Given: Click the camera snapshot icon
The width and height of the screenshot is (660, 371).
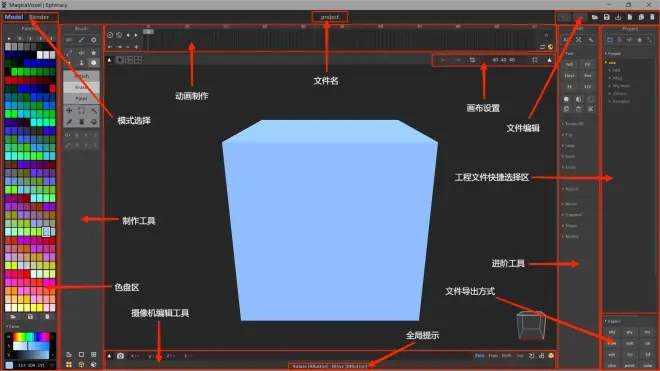Looking at the screenshot, I should [x=120, y=356].
